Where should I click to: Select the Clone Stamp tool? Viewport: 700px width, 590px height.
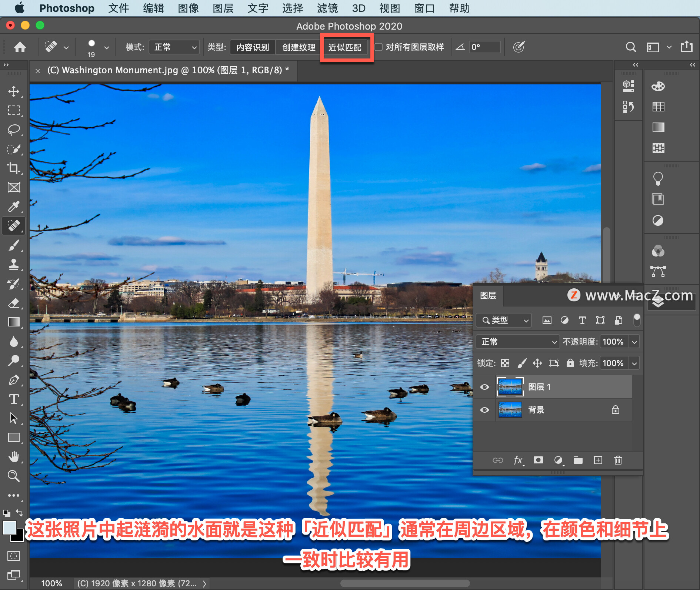click(x=14, y=264)
